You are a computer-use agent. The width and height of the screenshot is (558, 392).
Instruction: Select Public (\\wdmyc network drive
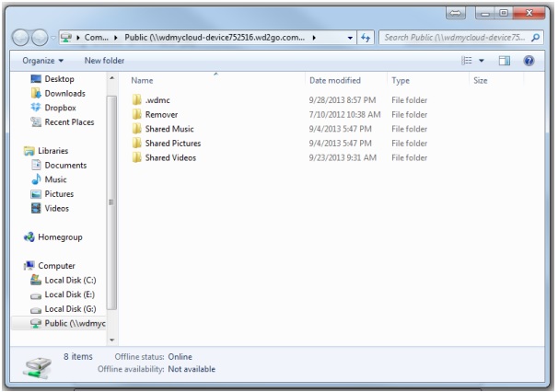59,323
